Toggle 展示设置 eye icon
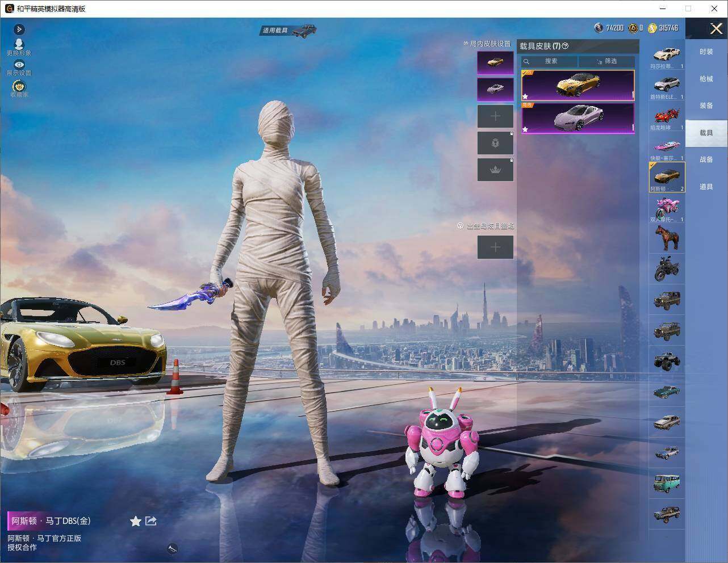This screenshot has width=728, height=563. coord(19,68)
